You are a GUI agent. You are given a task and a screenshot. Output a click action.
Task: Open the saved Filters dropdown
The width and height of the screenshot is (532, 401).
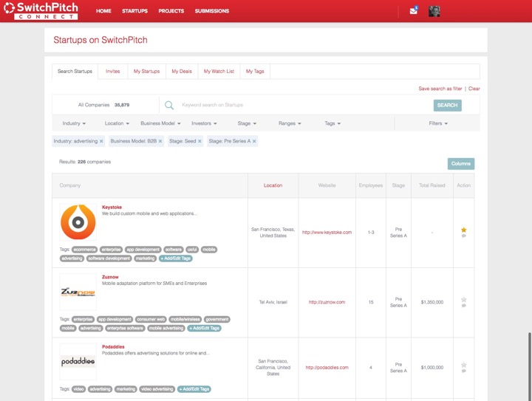[438, 123]
